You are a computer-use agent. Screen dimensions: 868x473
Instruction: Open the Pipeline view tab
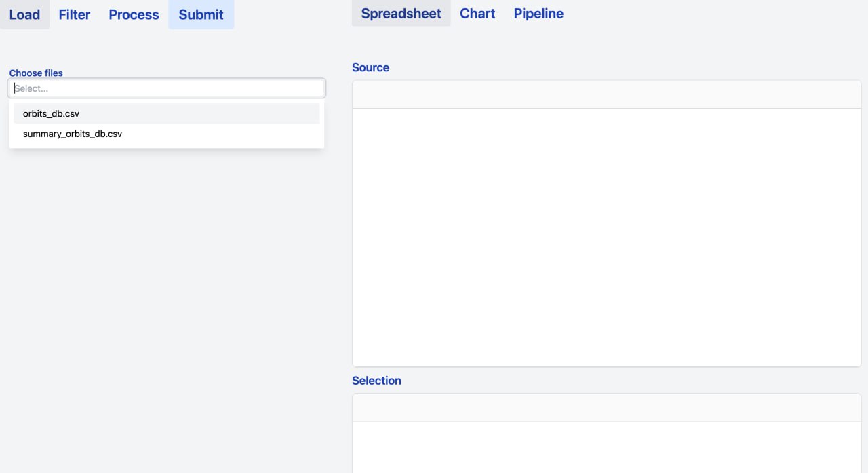[538, 14]
